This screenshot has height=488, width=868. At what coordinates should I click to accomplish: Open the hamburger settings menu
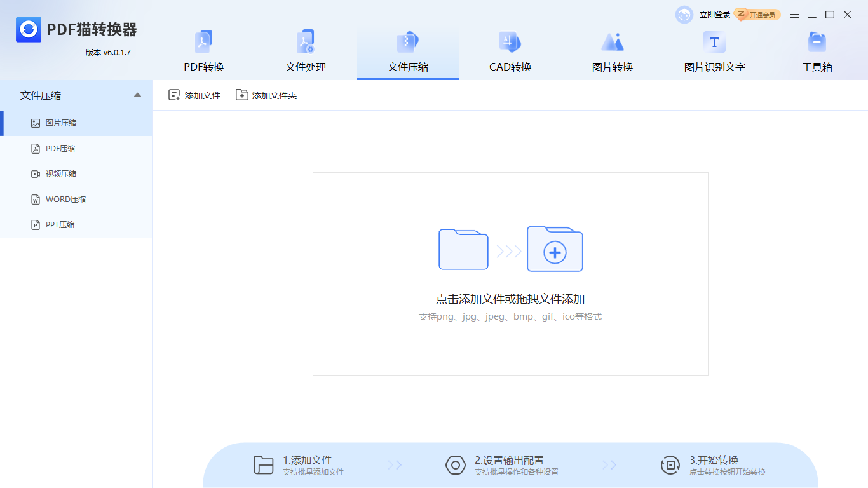(x=794, y=14)
